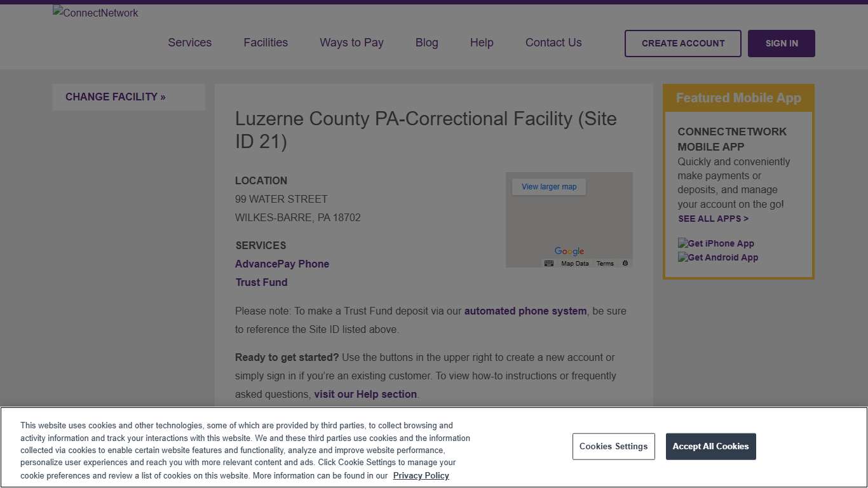The height and width of the screenshot is (488, 868).
Task: Select Contact Us in the navigation
Action: pos(553,43)
